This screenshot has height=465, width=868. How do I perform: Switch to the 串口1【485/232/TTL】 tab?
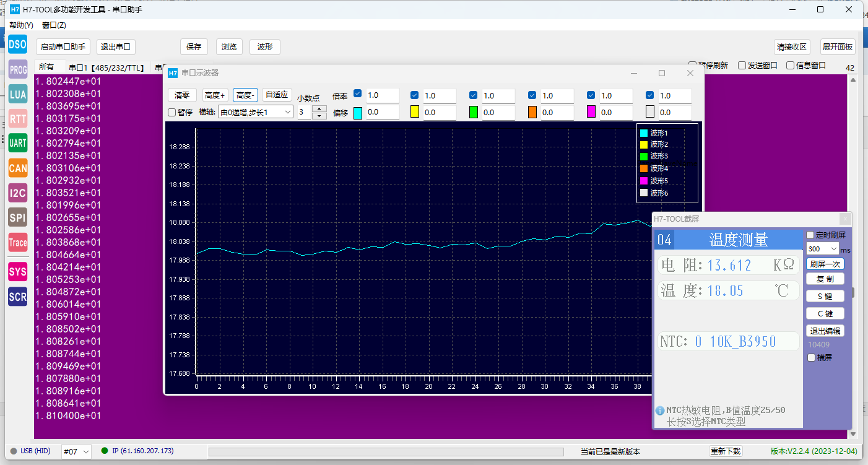pyautogui.click(x=106, y=68)
